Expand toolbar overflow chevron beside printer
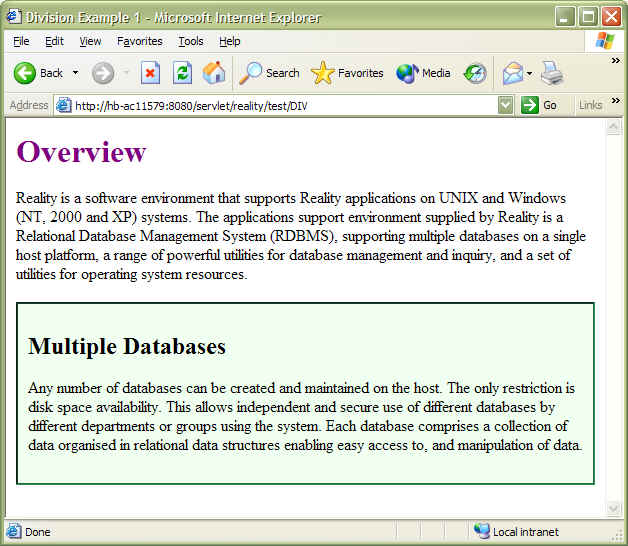 click(616, 60)
